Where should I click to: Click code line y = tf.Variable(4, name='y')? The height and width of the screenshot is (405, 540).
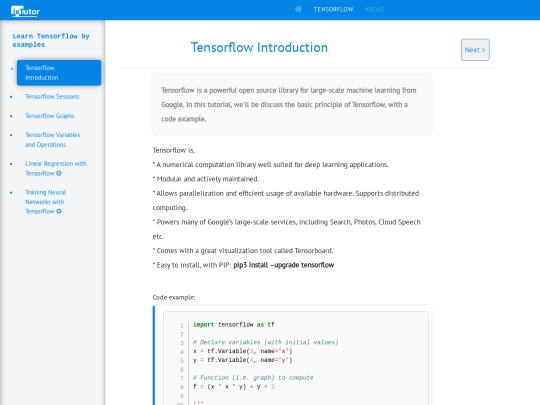pyautogui.click(x=242, y=360)
